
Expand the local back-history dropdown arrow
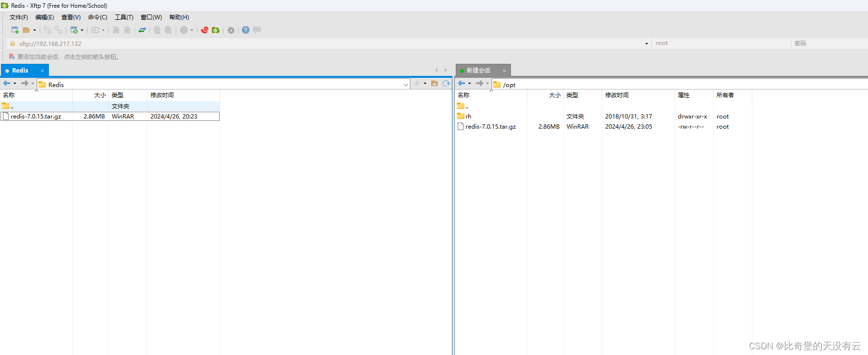click(15, 83)
